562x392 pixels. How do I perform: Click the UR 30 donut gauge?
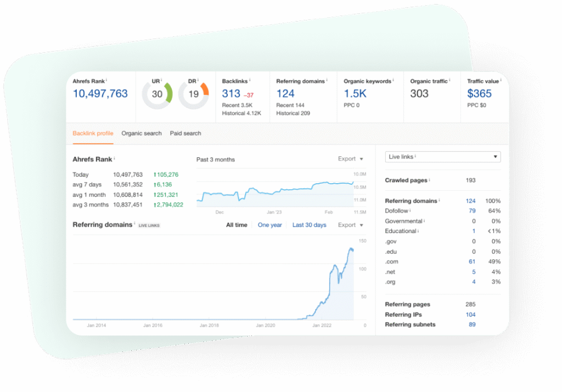pyautogui.click(x=158, y=94)
